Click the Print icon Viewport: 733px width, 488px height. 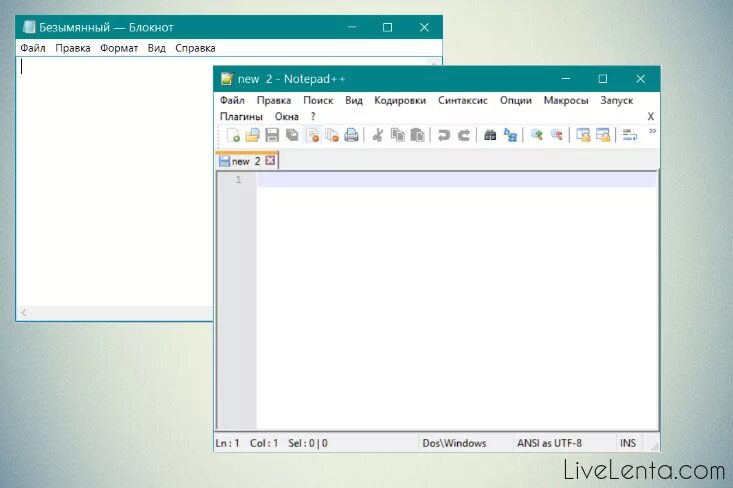pyautogui.click(x=351, y=135)
